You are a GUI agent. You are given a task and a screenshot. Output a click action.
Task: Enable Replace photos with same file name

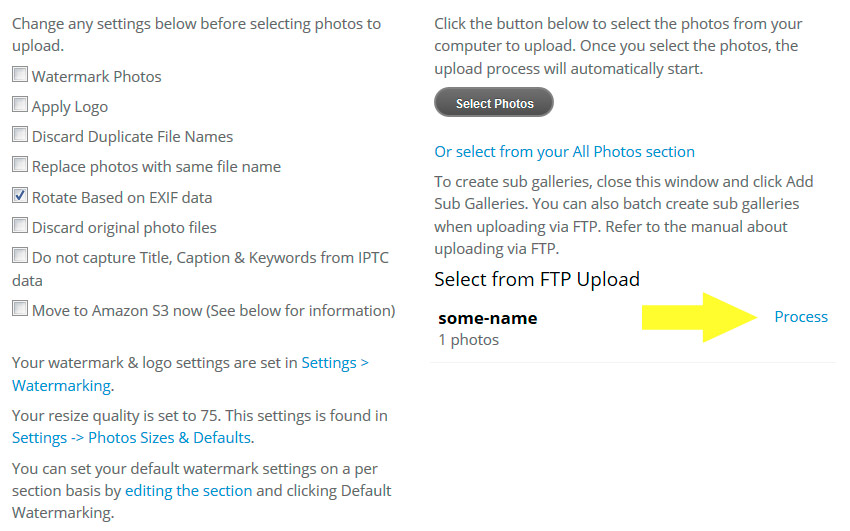20,164
